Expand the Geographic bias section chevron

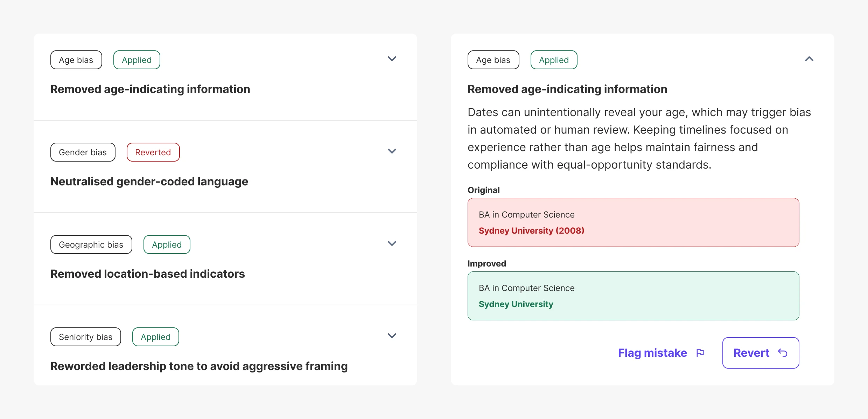tap(392, 243)
